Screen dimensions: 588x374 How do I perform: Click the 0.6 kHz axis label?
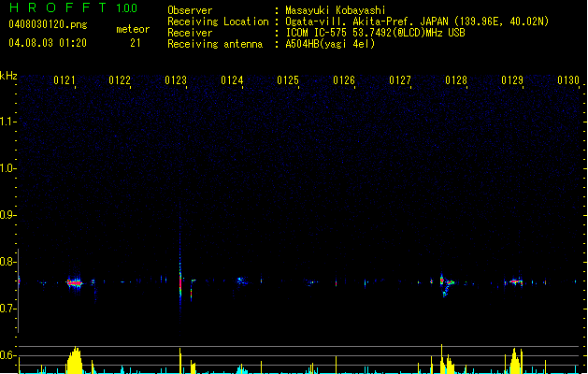click(x=7, y=355)
